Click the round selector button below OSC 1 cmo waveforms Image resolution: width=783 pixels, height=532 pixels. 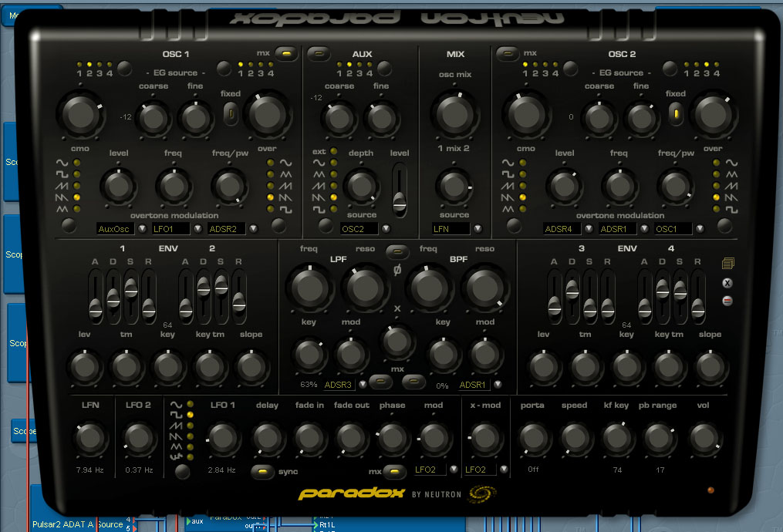tap(69, 226)
